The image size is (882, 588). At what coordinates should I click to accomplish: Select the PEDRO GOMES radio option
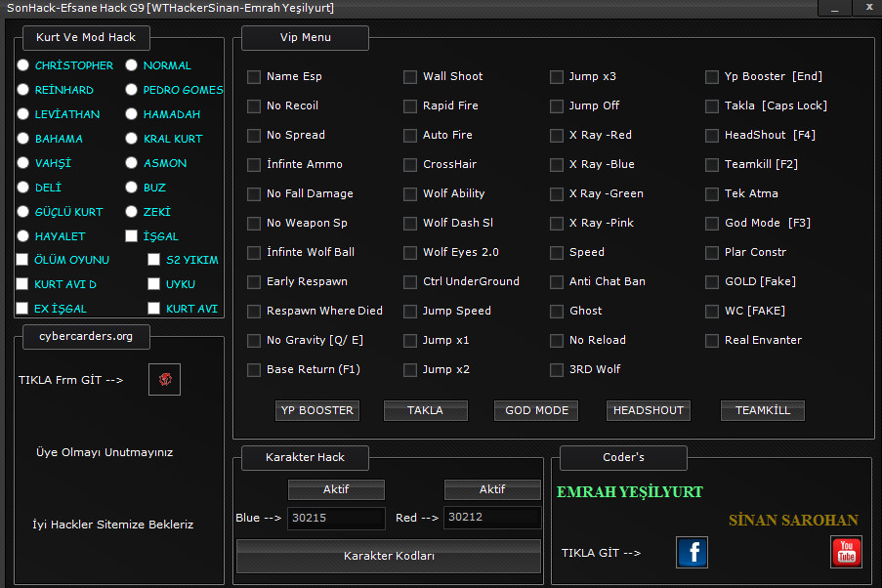pos(132,90)
